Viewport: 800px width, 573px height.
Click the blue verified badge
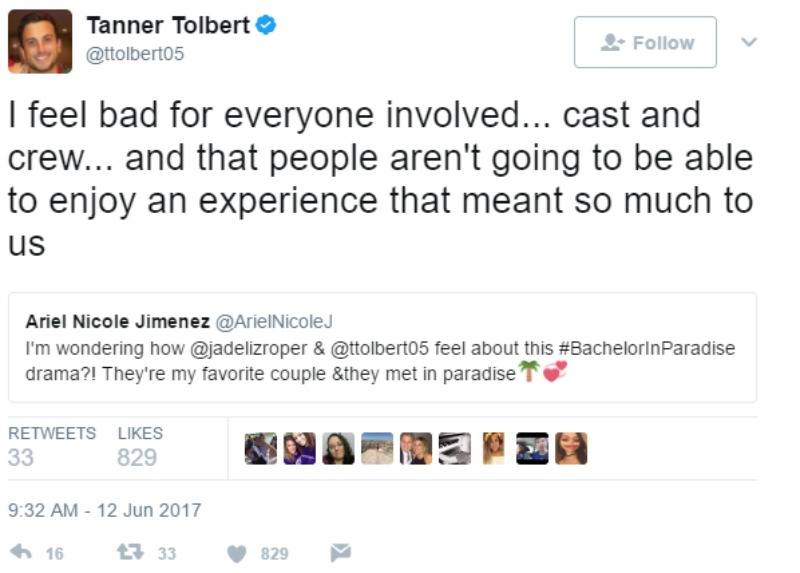click(266, 26)
